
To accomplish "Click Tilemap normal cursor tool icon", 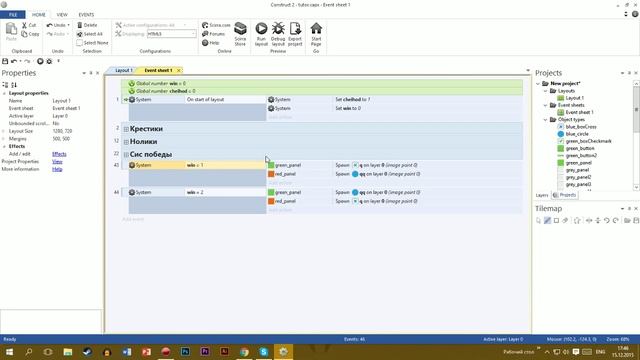I will tap(539, 220).
